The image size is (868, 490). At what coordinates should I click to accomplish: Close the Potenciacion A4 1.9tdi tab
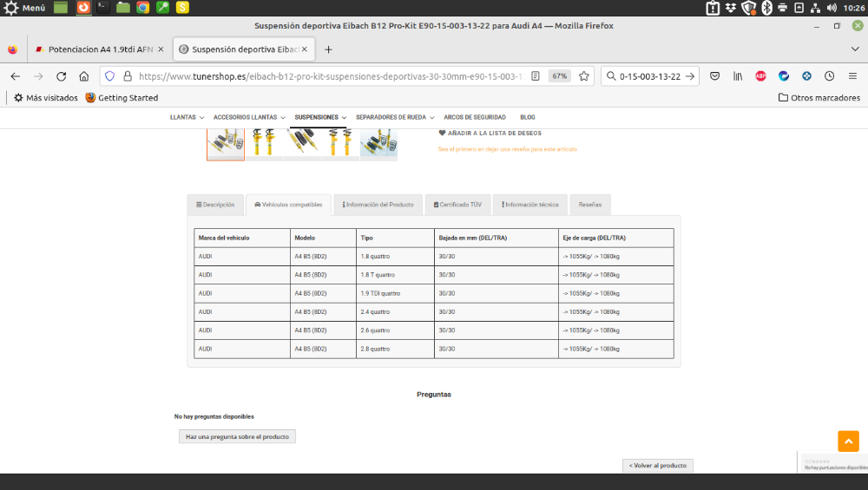pyautogui.click(x=161, y=49)
